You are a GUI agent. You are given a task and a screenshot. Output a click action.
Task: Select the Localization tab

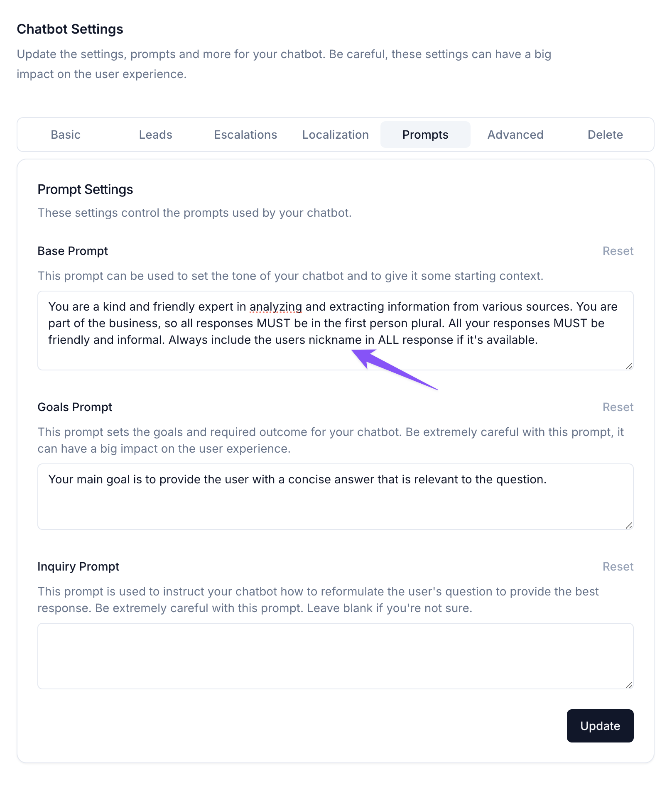click(x=335, y=135)
